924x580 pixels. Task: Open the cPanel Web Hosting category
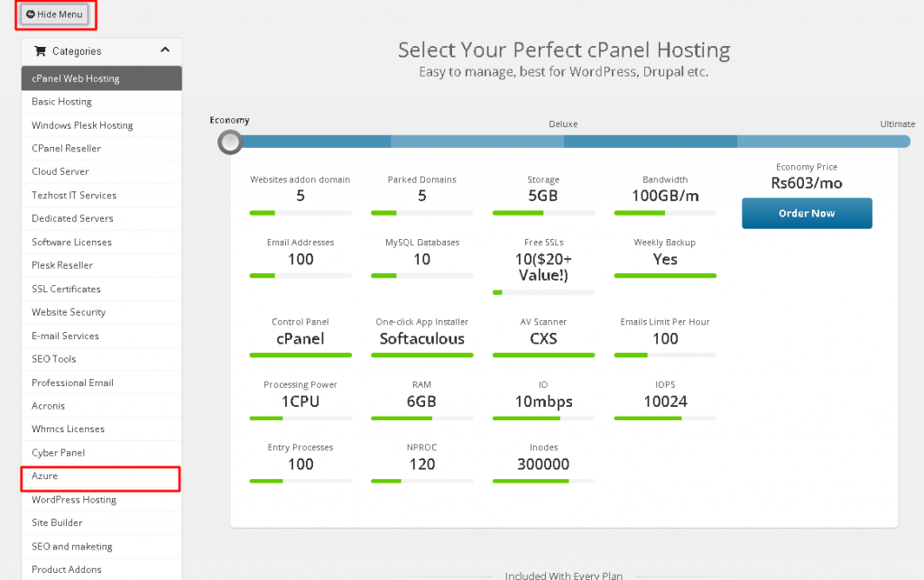pos(76,78)
